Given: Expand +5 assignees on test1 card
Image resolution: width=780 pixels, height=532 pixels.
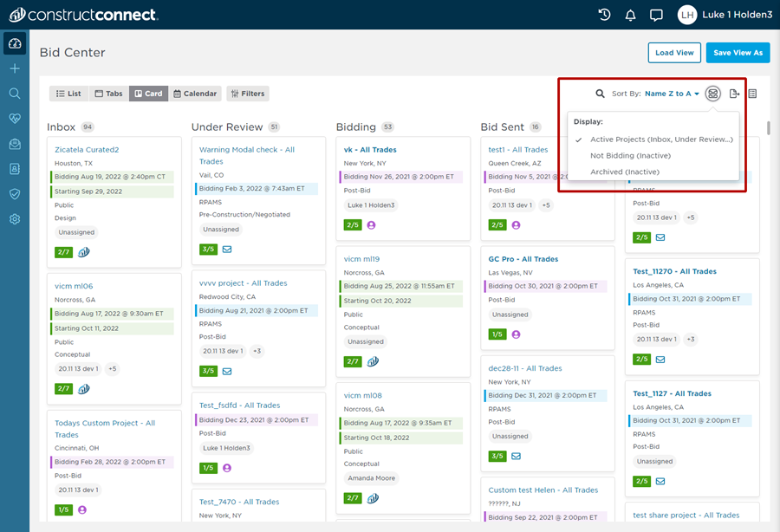Looking at the screenshot, I should (546, 204).
